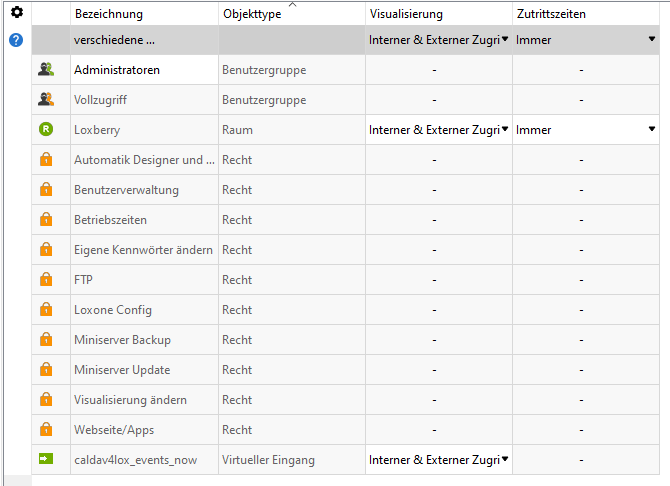
Task: Sort by the Bezeichnung column header
Action: click(x=109, y=14)
